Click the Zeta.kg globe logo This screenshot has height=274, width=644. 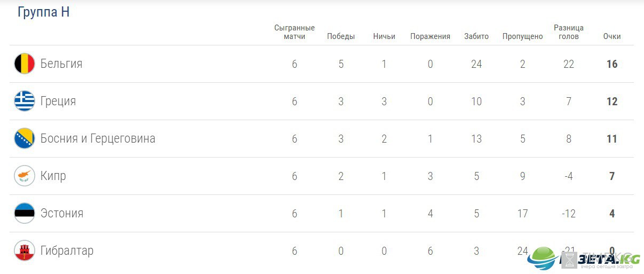click(543, 259)
